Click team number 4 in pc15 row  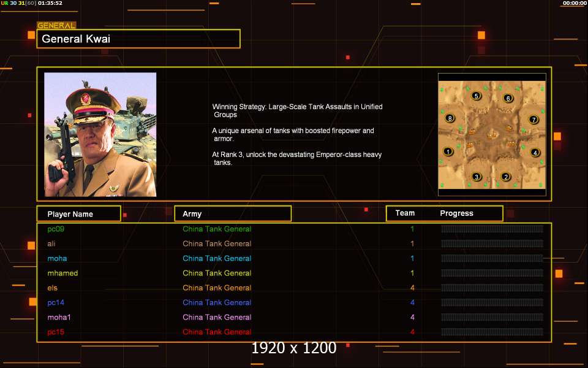[x=412, y=332]
